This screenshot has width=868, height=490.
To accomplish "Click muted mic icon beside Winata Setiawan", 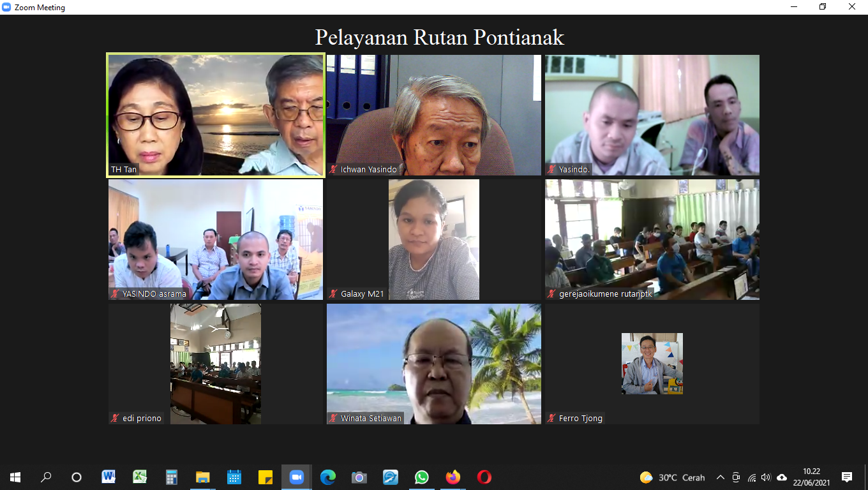I will [x=333, y=419].
